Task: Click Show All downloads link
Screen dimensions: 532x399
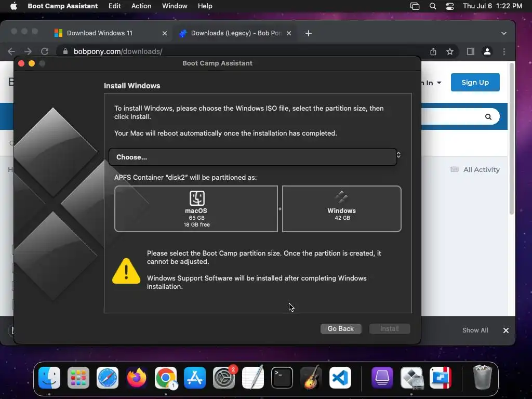Action: pyautogui.click(x=475, y=330)
